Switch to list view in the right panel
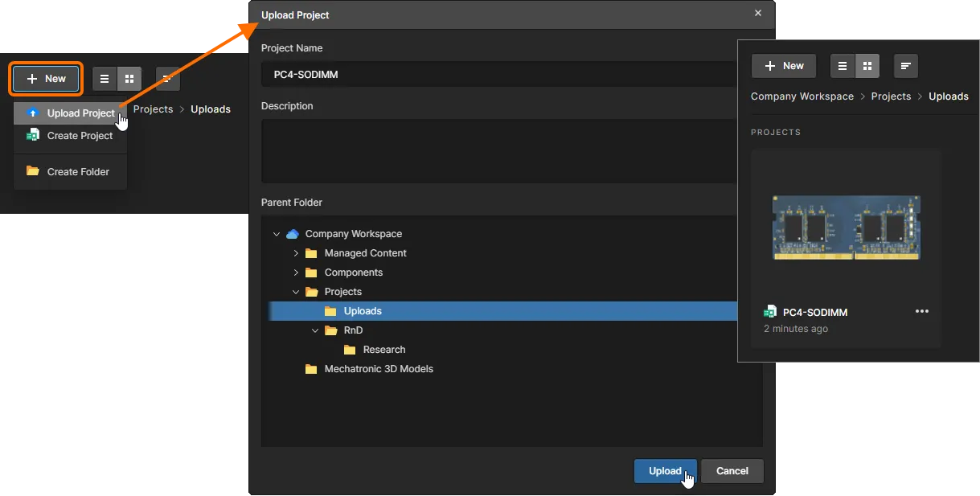Viewport: 980px width, 496px height. tap(843, 66)
